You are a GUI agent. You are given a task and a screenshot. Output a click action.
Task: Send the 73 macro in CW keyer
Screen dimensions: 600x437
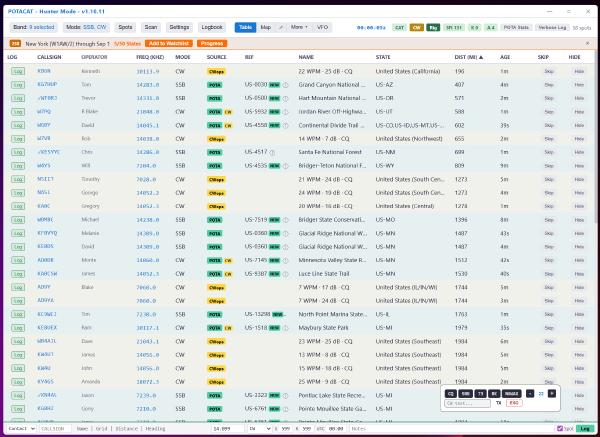(x=480, y=393)
